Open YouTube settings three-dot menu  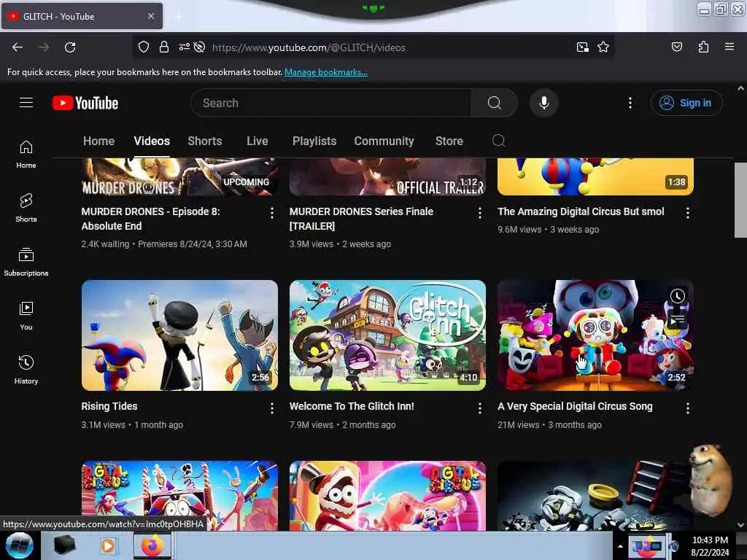[630, 103]
